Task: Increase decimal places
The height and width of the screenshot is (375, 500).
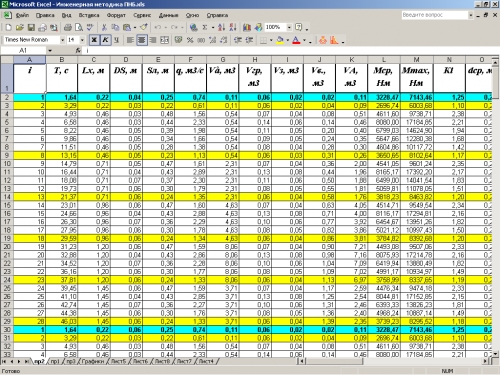Action: click(212, 40)
